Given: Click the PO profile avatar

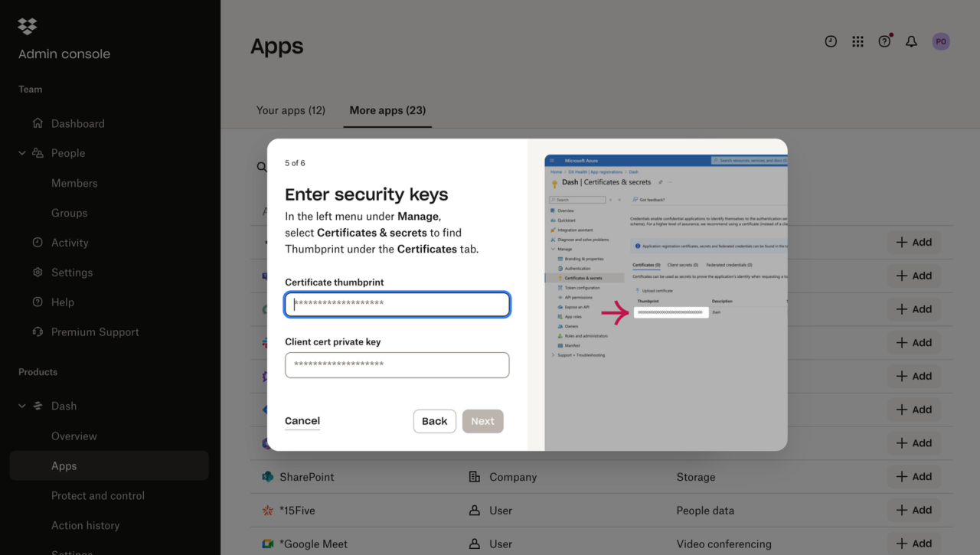Looking at the screenshot, I should [941, 41].
